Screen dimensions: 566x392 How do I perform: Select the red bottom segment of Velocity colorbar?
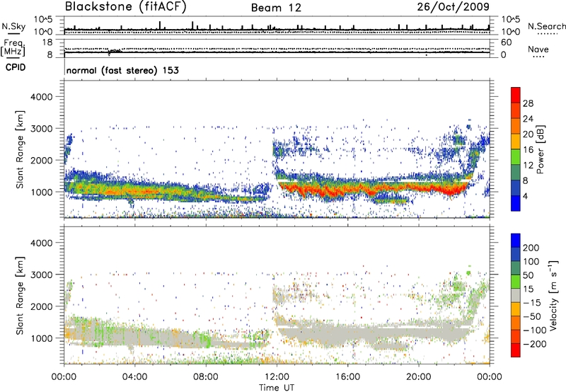516,350
